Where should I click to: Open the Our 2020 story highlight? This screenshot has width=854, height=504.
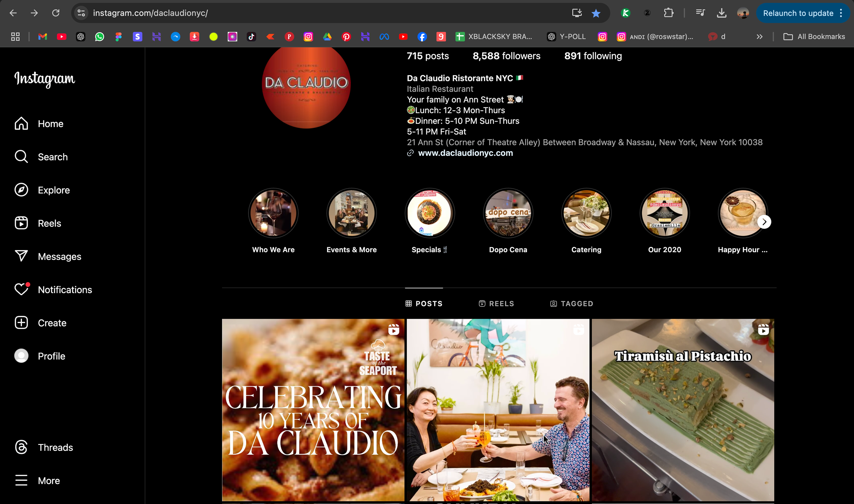point(664,221)
